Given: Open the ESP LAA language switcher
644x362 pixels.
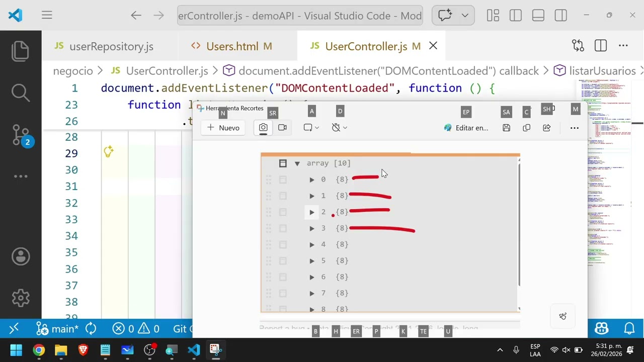Looking at the screenshot, I should coord(535,350).
